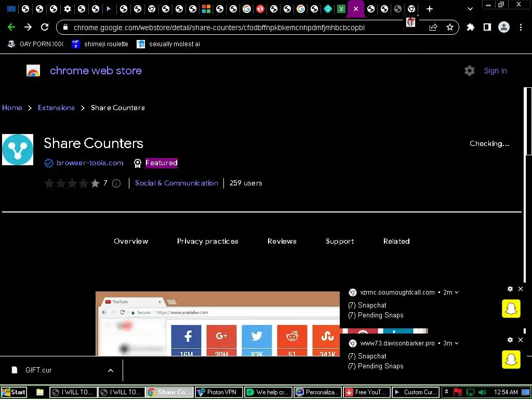Open the Custom Cursor taskbar item
532x399 pixels.
[x=416, y=392]
